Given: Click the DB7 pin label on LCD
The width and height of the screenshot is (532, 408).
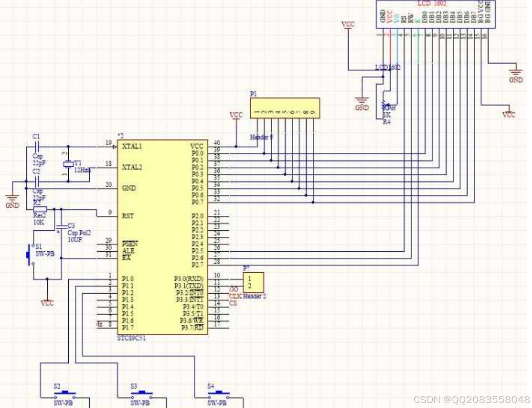Looking at the screenshot, I should click(x=474, y=17).
